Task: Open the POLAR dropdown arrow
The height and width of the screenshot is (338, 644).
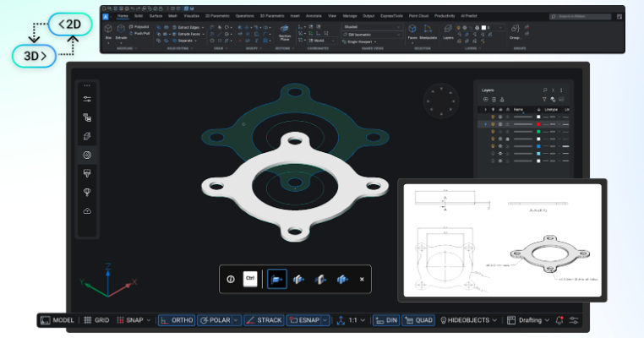Action: point(236,320)
